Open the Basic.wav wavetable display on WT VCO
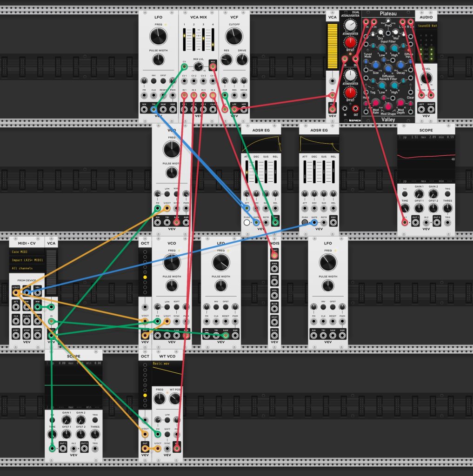 [167, 374]
